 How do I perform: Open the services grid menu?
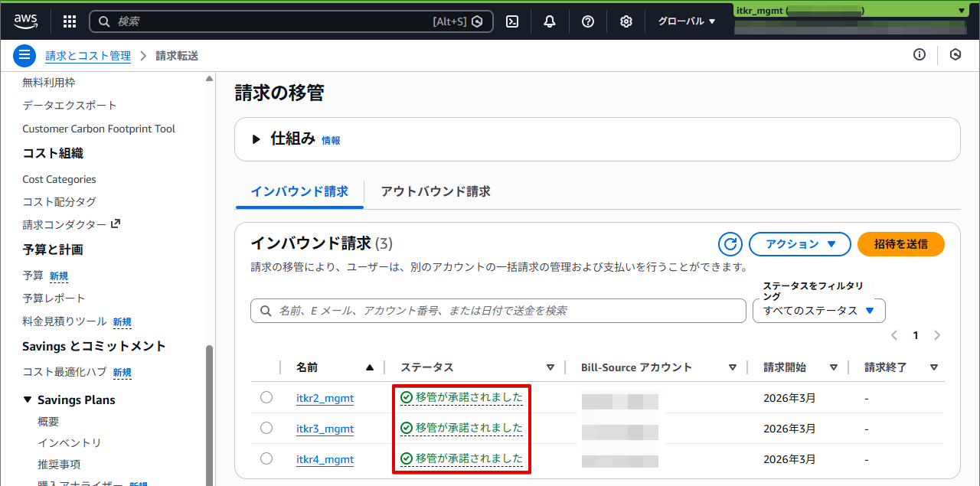(70, 21)
